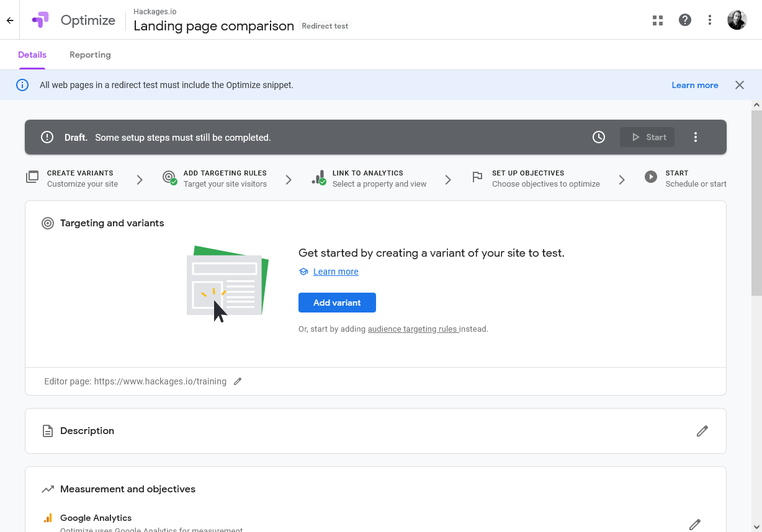The width and height of the screenshot is (762, 532).
Task: Click the Measurement and objectives trend icon
Action: click(x=48, y=489)
